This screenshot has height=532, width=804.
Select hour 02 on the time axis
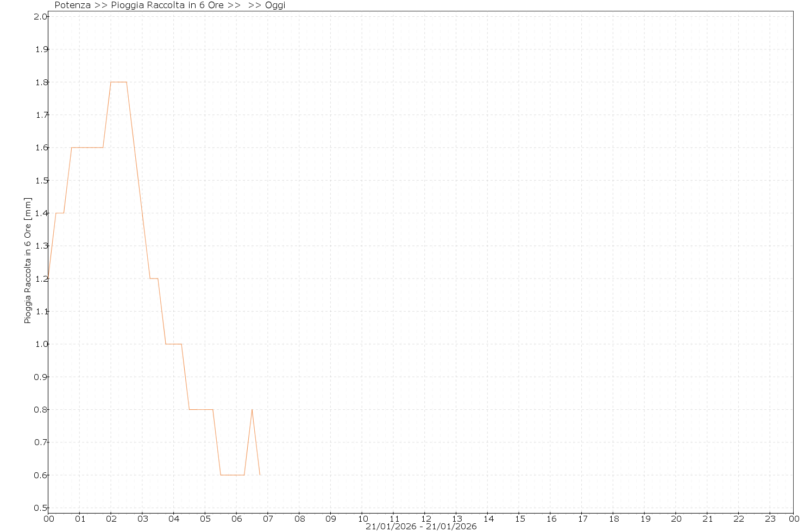click(x=111, y=519)
